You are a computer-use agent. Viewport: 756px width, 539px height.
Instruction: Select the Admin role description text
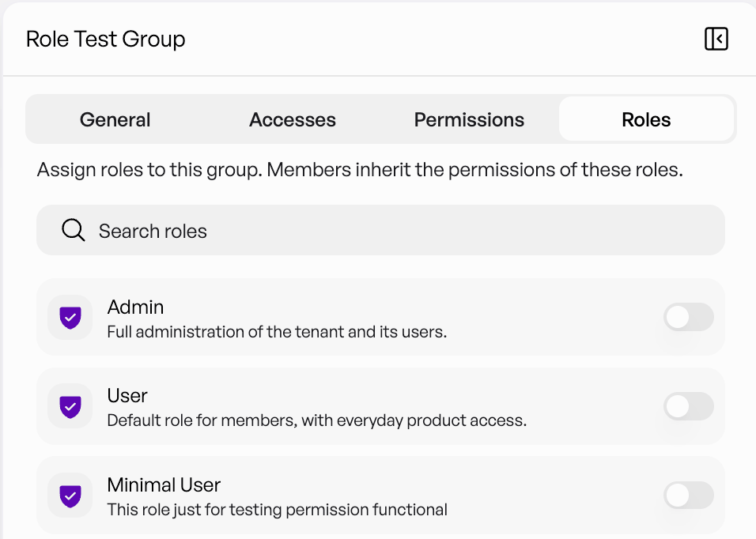277,332
